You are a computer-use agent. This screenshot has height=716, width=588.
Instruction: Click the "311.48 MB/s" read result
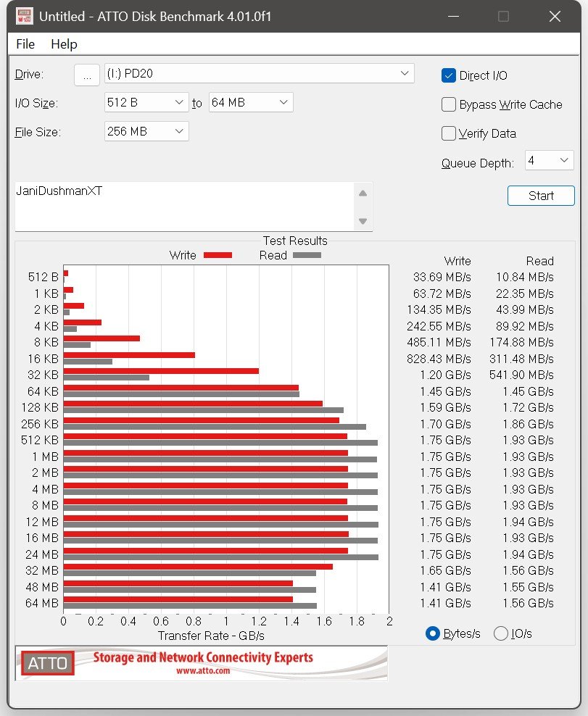coord(521,359)
